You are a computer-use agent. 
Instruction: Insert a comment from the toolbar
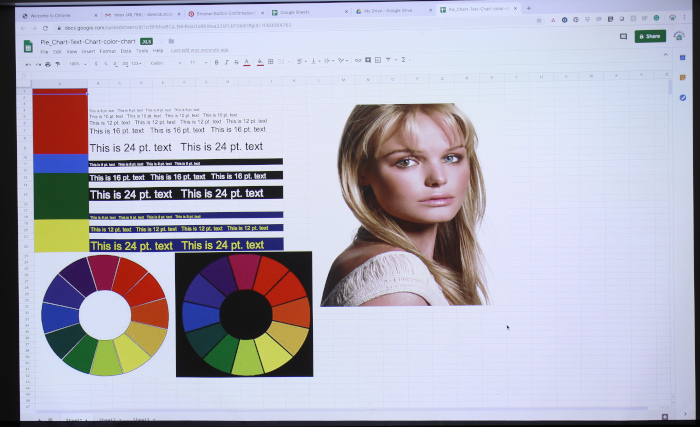pos(368,60)
